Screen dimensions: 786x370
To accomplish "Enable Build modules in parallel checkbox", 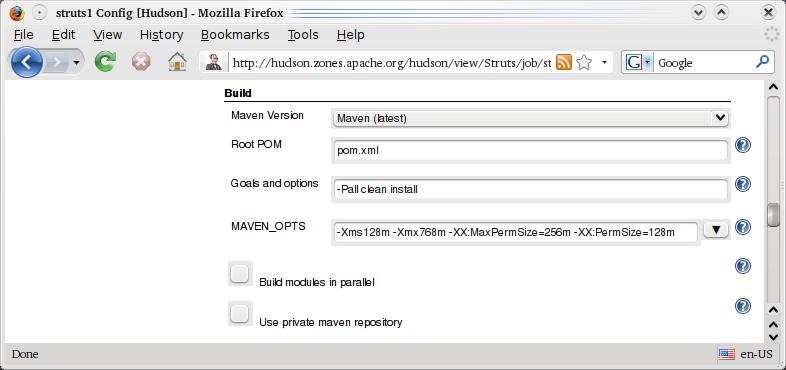I will (240, 274).
